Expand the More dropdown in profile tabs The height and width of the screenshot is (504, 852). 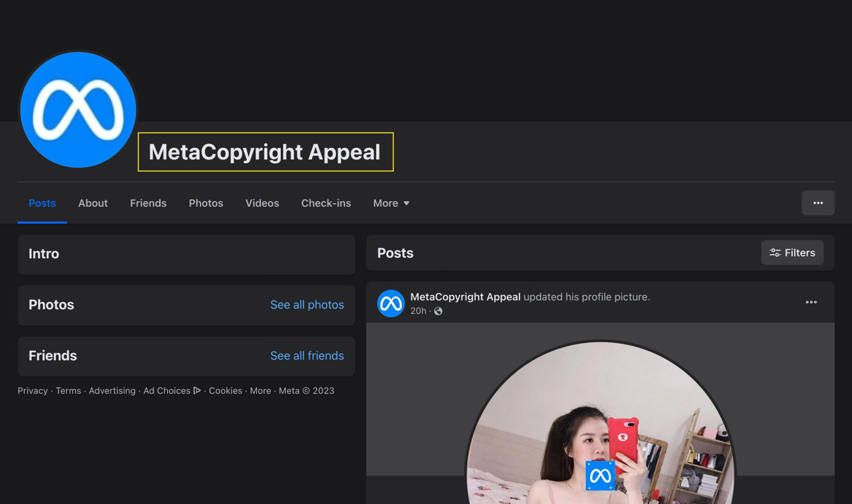(x=391, y=203)
